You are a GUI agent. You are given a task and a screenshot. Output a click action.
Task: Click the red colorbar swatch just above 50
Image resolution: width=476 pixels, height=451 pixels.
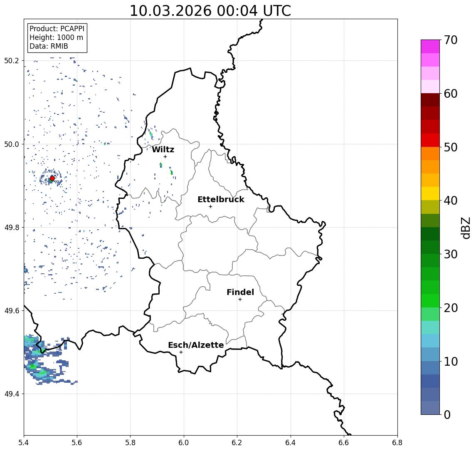tap(430, 140)
